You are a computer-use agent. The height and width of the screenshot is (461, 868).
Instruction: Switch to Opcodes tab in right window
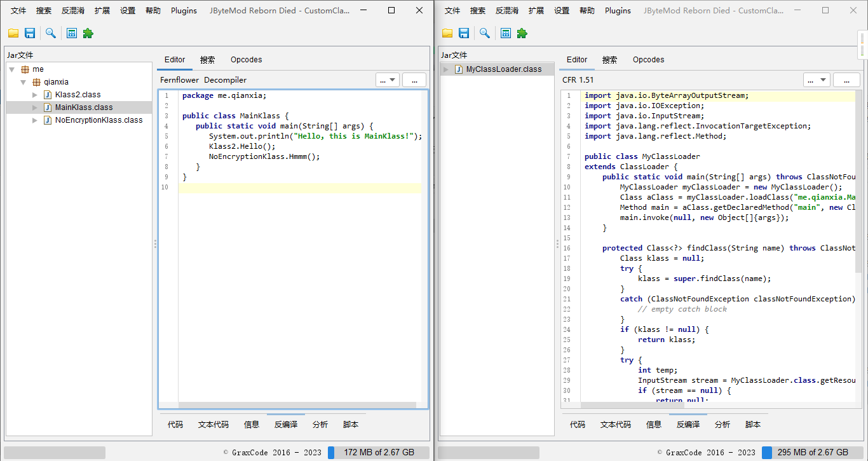click(x=648, y=60)
